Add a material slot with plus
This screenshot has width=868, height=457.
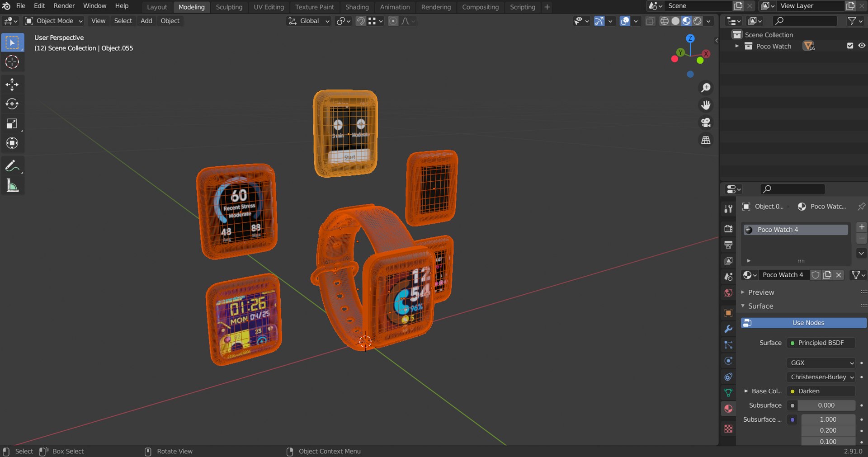point(862,227)
